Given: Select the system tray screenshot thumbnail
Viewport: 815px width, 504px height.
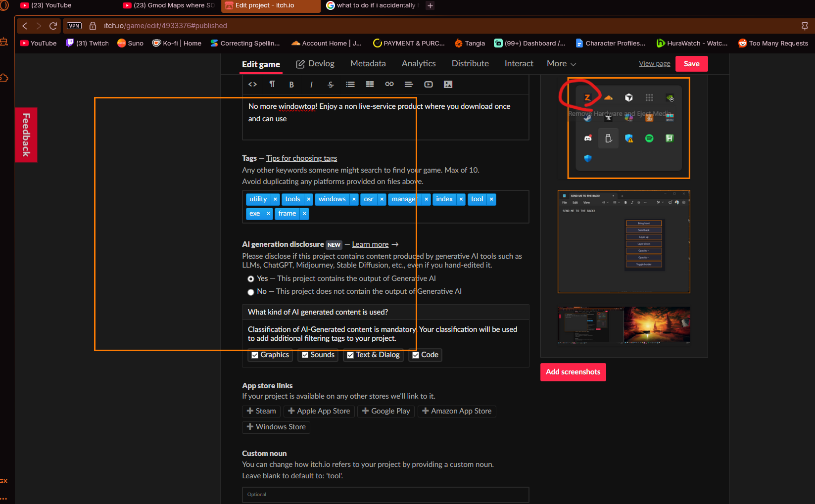Looking at the screenshot, I should click(x=628, y=128).
